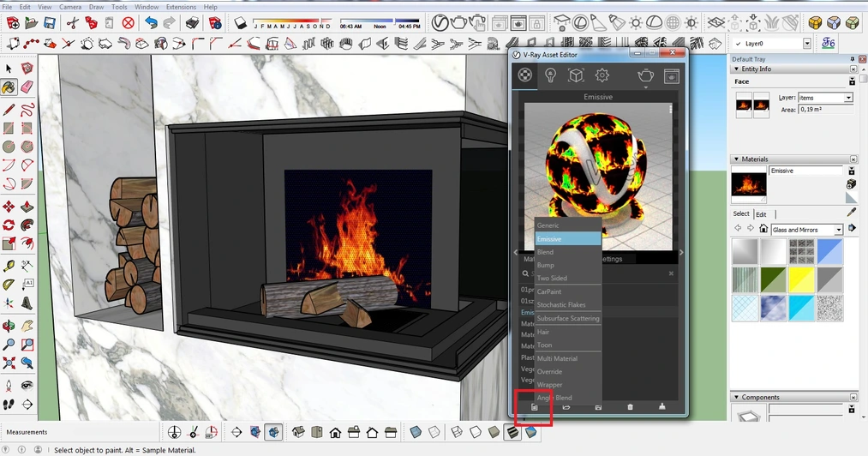Collapse the Materials panel

736,159
